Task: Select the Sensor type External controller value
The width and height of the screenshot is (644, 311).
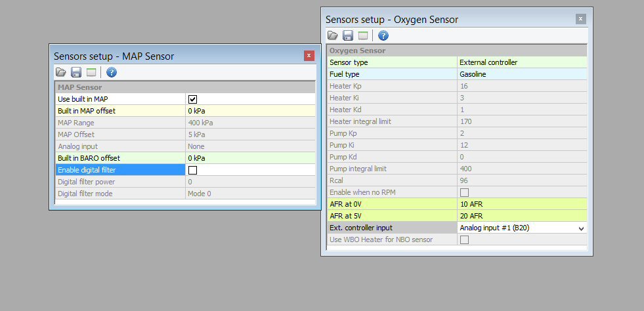Action: click(521, 62)
